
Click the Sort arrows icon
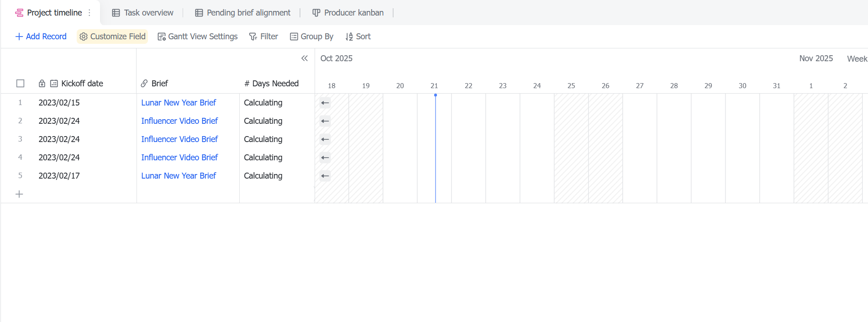[x=349, y=37]
